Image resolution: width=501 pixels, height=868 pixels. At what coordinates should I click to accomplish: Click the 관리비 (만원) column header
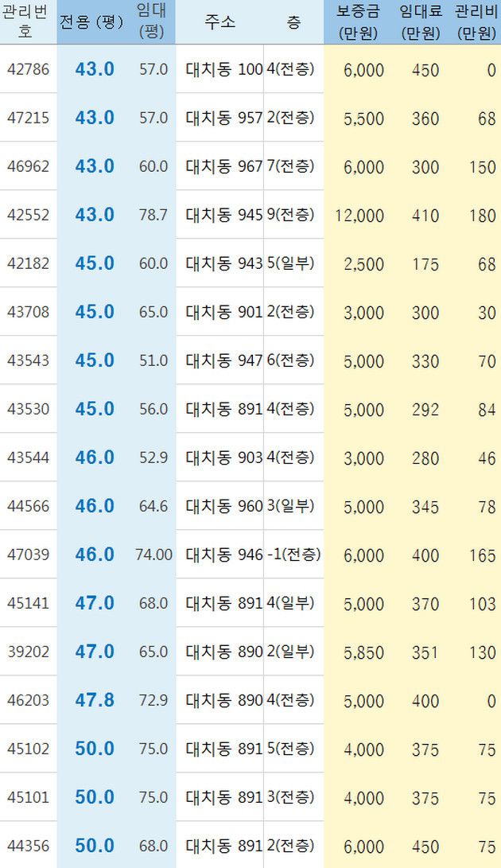[x=476, y=22]
